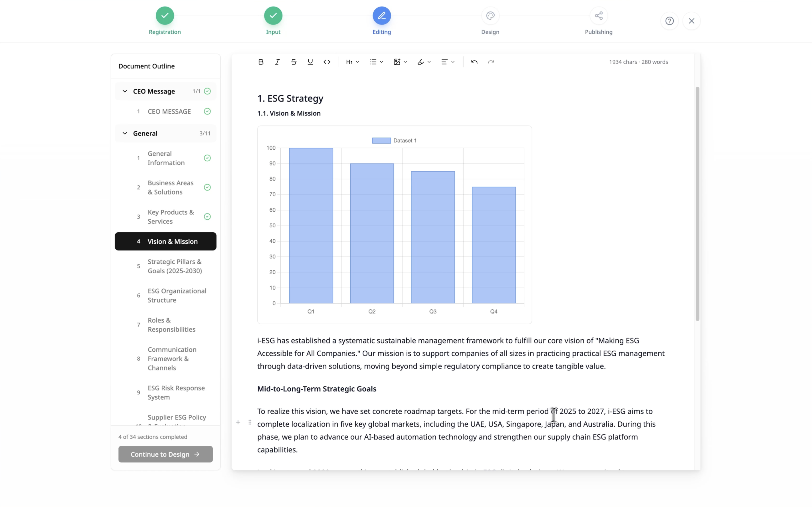812x507 pixels.
Task: Click the Q3 bar in chart
Action: 433,237
